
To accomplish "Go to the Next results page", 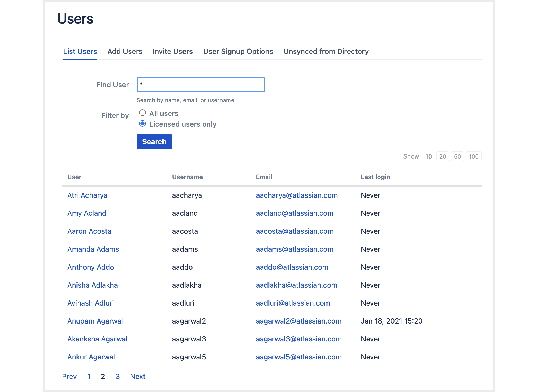I will (138, 376).
